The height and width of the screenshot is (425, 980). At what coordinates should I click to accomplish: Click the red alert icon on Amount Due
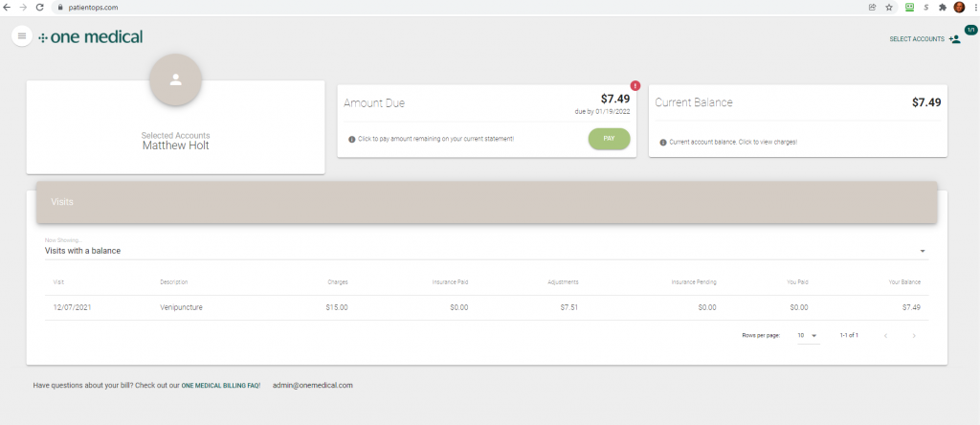click(635, 85)
